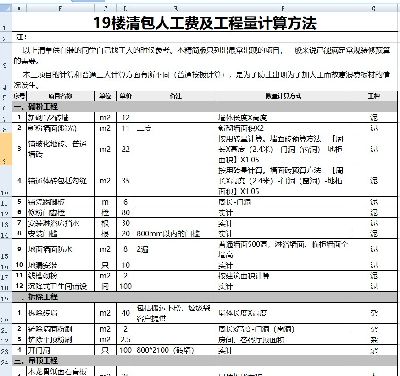Click the unit price cell showing 22
This screenshot has height=376, width=400.
point(126,149)
